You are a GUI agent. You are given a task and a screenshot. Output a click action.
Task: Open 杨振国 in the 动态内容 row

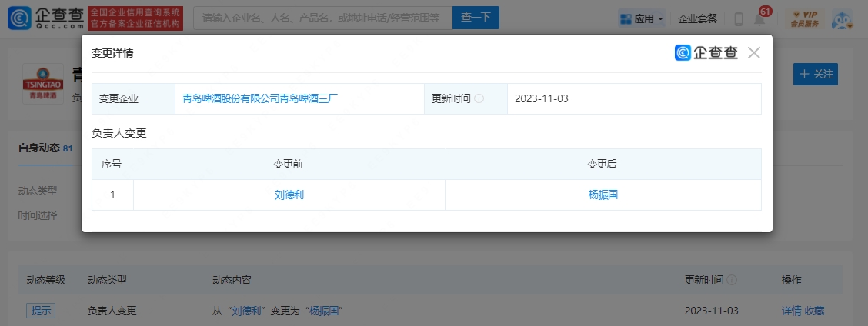tap(324, 311)
